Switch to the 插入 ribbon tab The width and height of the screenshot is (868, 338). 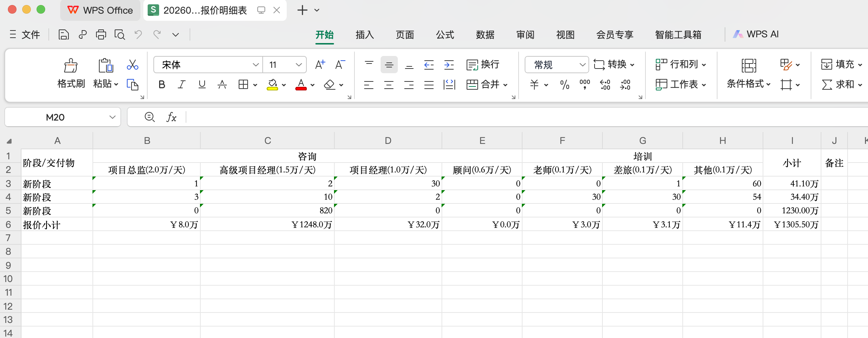click(x=364, y=35)
